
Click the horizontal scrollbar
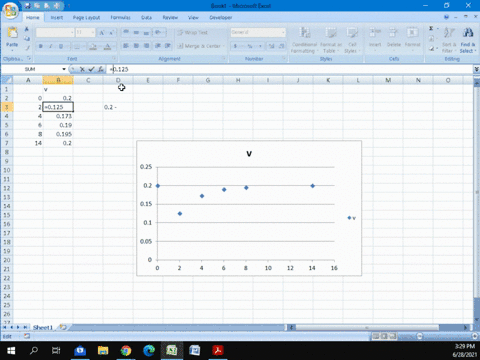pos(378,327)
